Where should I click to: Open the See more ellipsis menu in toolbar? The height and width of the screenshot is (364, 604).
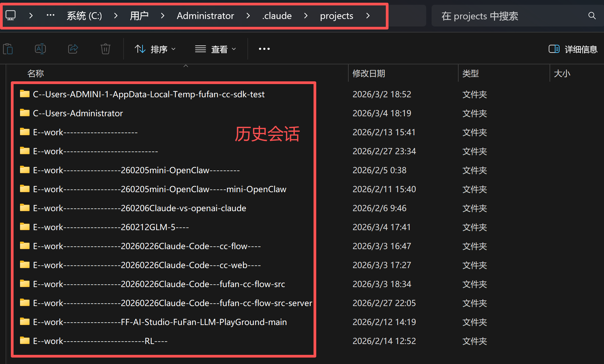tap(264, 49)
